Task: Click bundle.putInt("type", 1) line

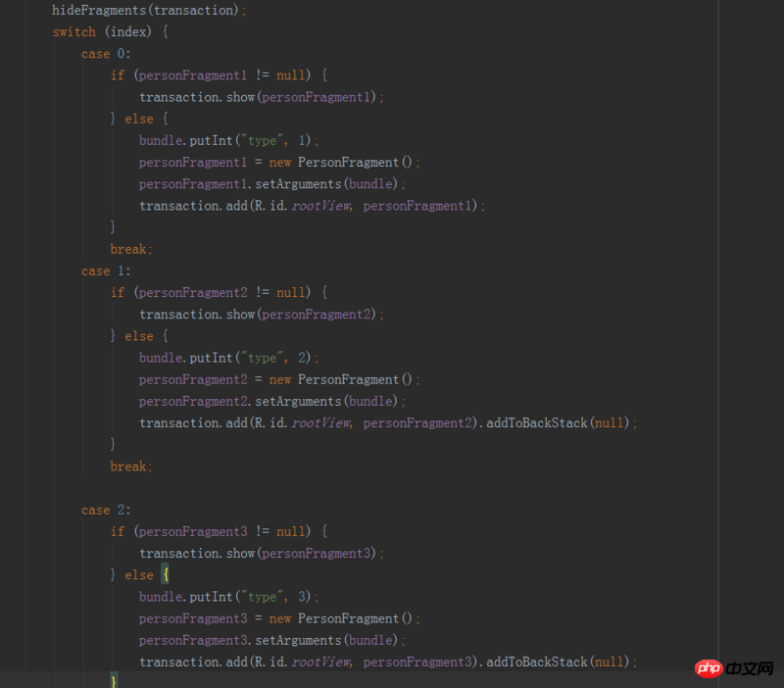Action: coord(228,140)
